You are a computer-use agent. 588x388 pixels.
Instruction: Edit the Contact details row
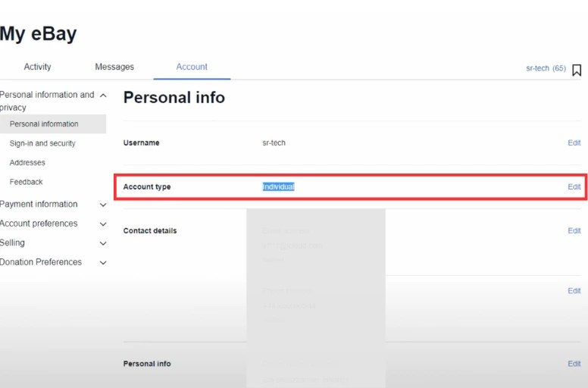point(574,230)
